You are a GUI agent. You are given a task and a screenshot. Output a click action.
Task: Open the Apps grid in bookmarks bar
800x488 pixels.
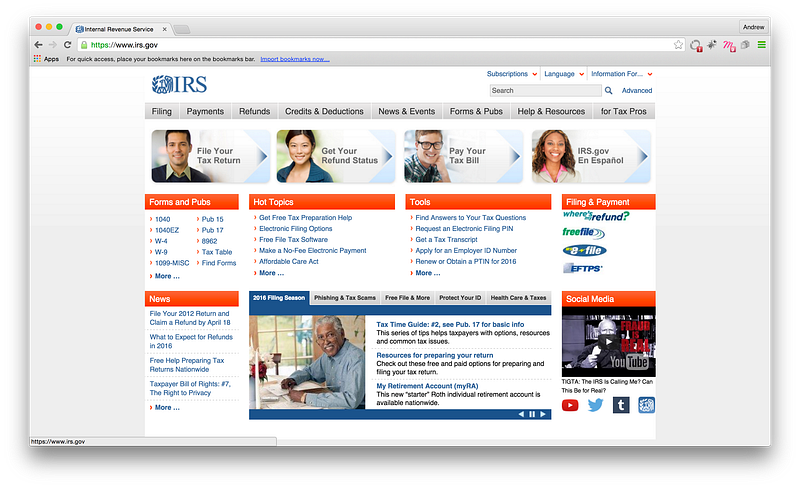pos(46,59)
